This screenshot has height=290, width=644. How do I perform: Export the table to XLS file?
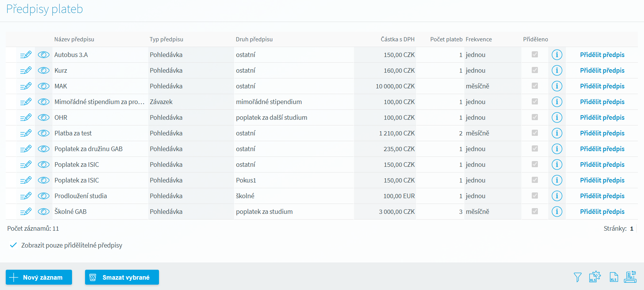point(614,277)
